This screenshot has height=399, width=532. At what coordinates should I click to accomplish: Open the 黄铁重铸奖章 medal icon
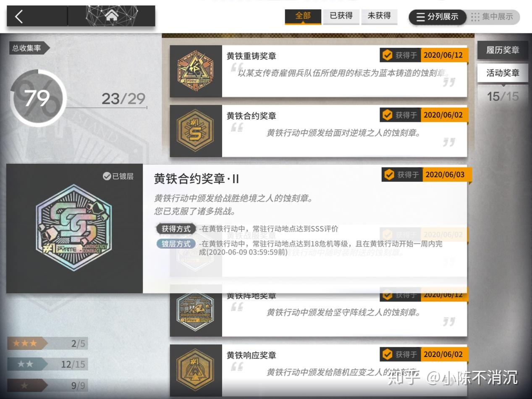pos(195,71)
